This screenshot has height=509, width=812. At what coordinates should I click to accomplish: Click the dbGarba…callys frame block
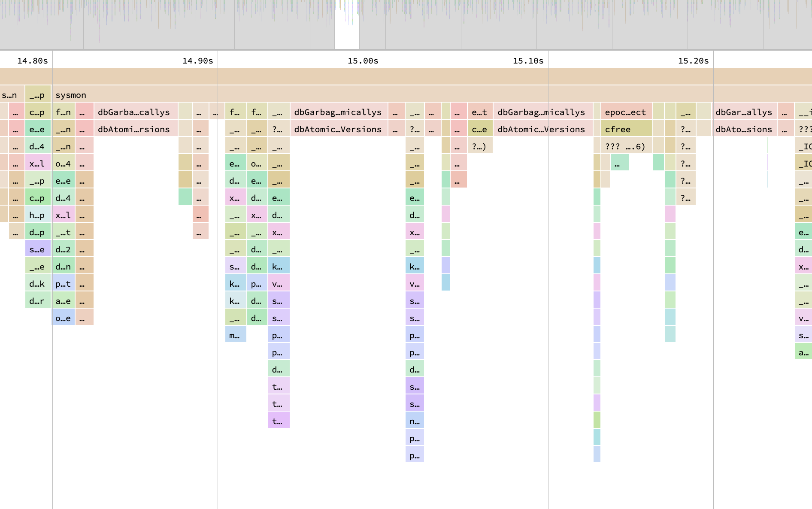point(135,112)
